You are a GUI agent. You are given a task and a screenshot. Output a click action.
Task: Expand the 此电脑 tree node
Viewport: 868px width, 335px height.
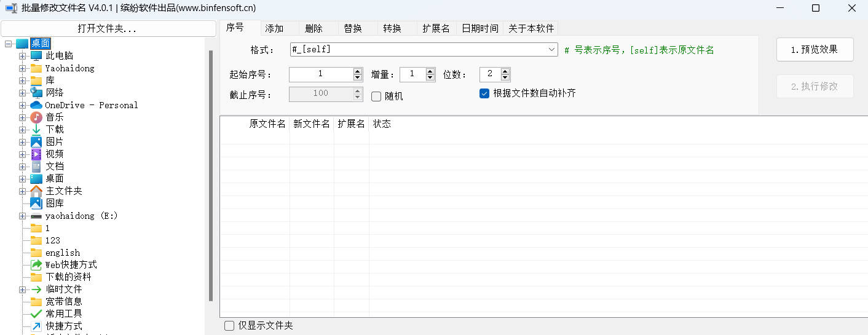coord(22,56)
